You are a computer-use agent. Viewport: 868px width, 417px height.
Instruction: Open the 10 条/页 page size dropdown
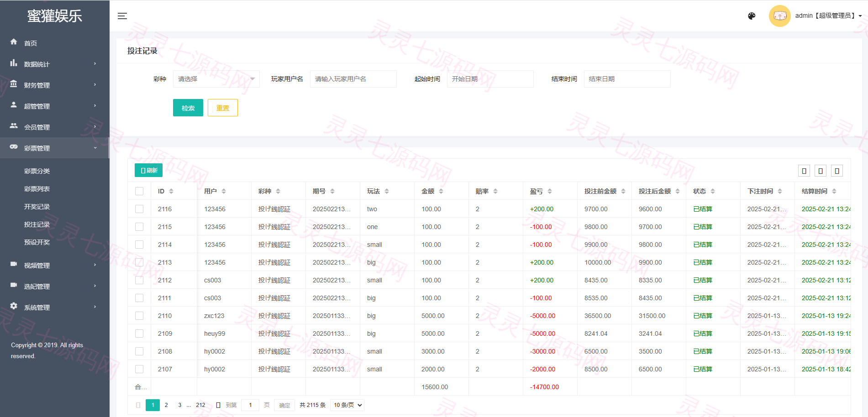point(347,405)
